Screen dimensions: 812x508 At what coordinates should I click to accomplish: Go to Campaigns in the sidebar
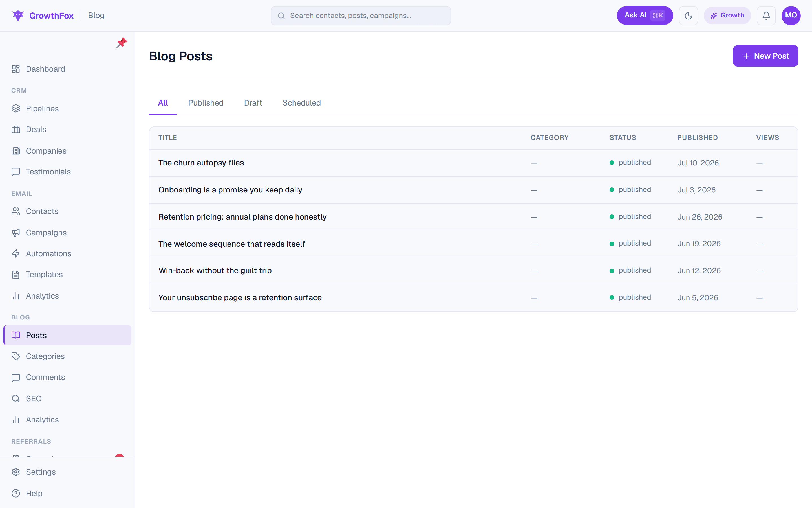pyautogui.click(x=67, y=233)
